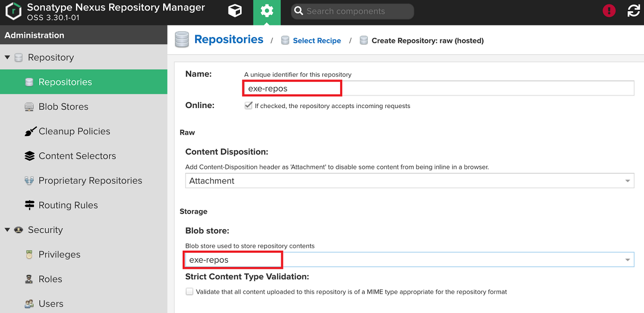Click the Storage section heading
This screenshot has height=313, width=644.
pos(194,212)
